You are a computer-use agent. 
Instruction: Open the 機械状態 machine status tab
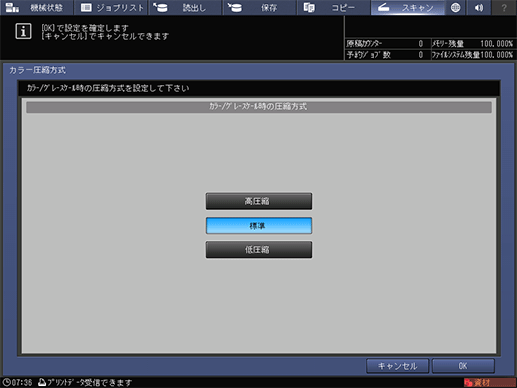(x=36, y=7)
